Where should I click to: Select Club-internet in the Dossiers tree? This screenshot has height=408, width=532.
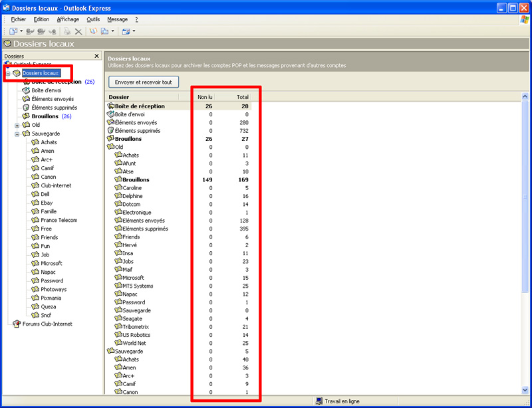[x=56, y=185]
